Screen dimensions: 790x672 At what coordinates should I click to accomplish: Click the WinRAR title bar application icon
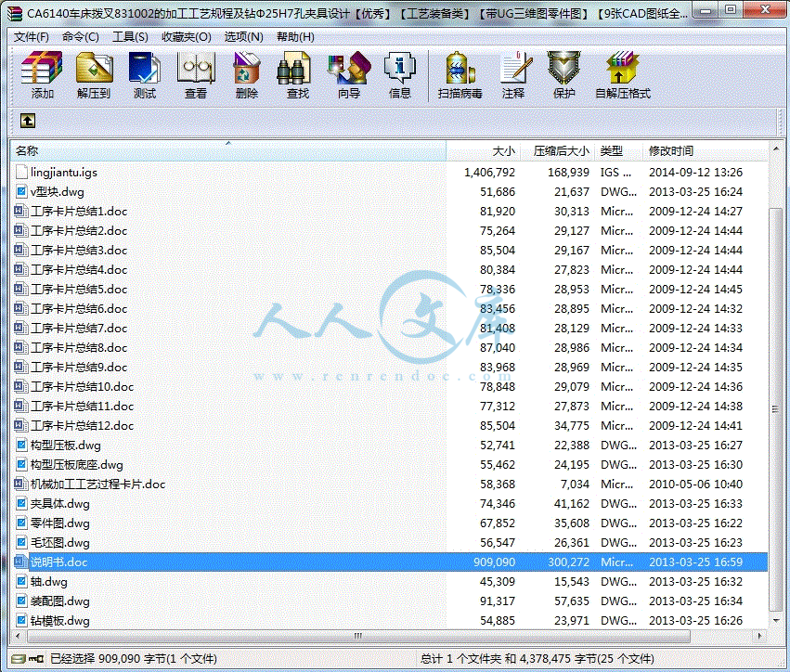point(15,13)
